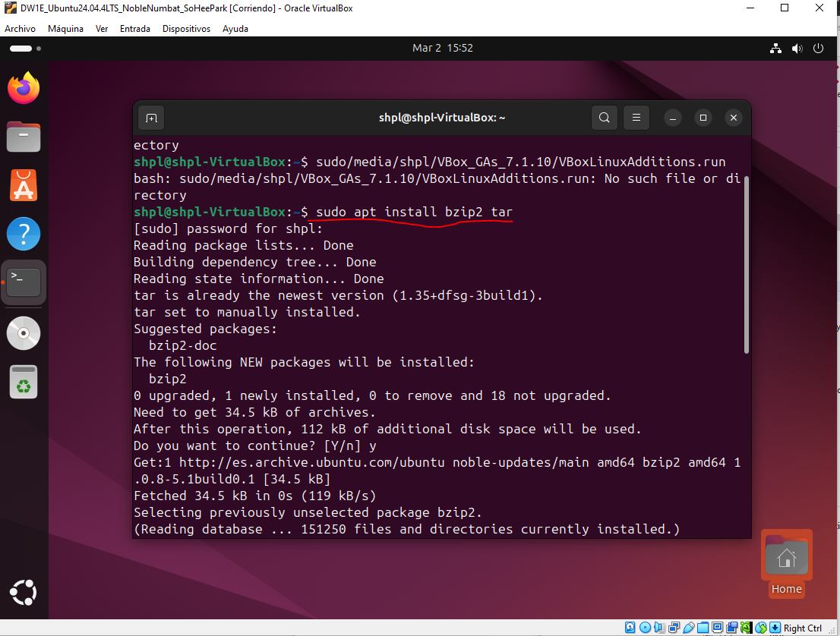The width and height of the screenshot is (840, 636).
Task: Click the 'Suggested packages:' line
Action: pos(205,329)
